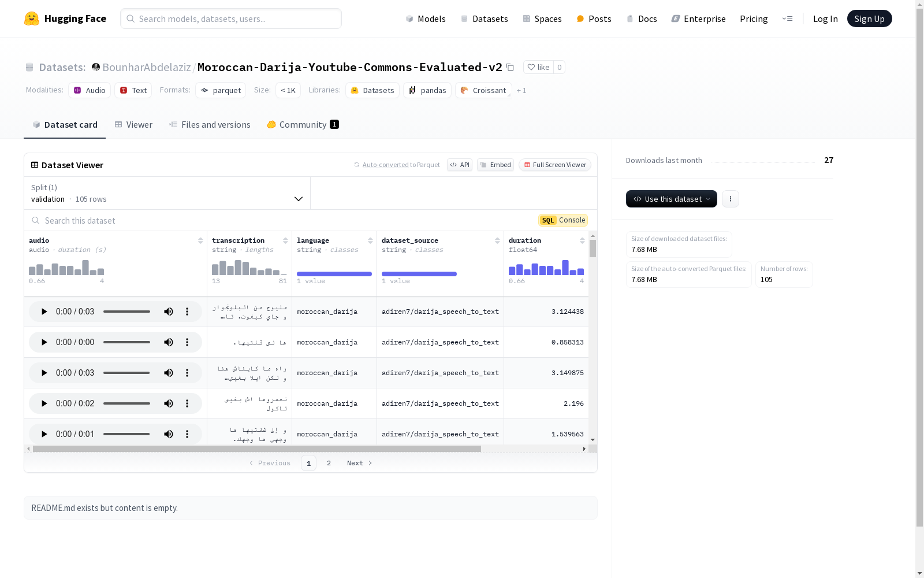Like this dataset

coord(538,67)
